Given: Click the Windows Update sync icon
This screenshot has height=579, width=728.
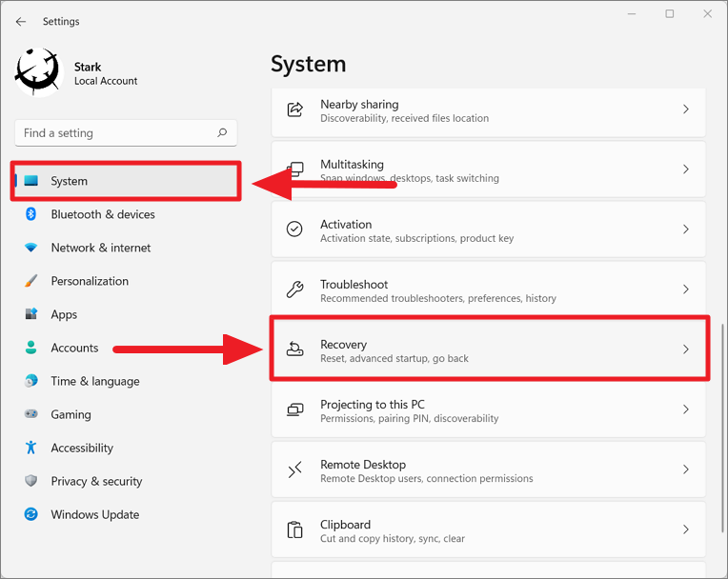Looking at the screenshot, I should click(x=30, y=514).
